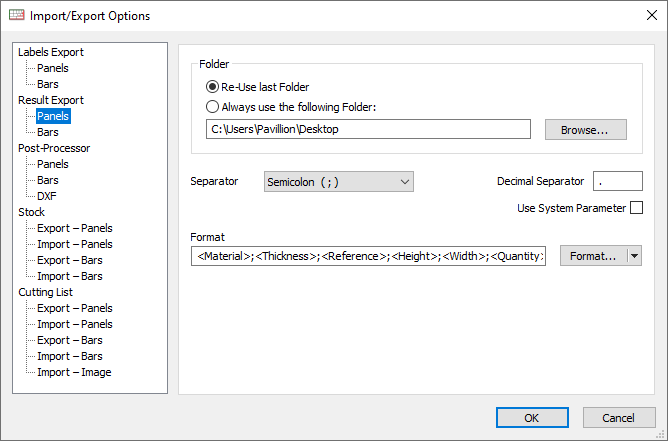Select Result Export category in tree
The width and height of the screenshot is (668, 441).
click(x=51, y=100)
